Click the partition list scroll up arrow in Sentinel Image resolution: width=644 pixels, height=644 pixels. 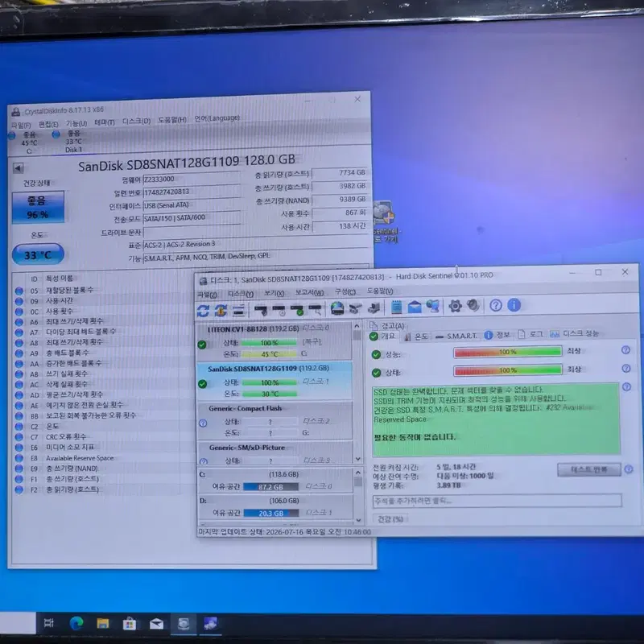pos(357,472)
